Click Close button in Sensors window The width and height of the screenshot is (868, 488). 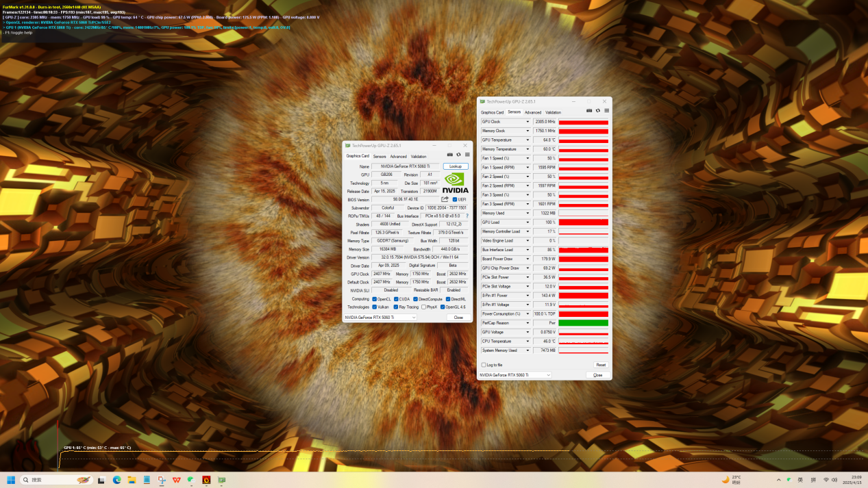(x=597, y=375)
